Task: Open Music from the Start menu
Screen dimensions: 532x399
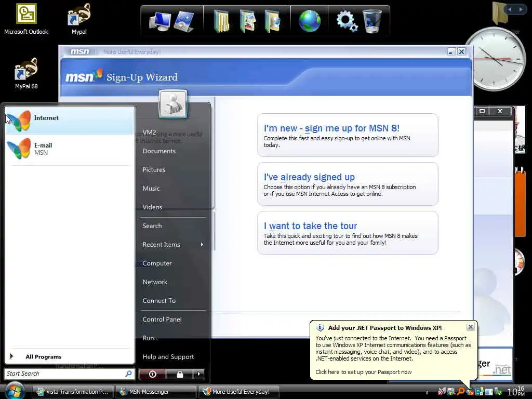Action: click(151, 188)
